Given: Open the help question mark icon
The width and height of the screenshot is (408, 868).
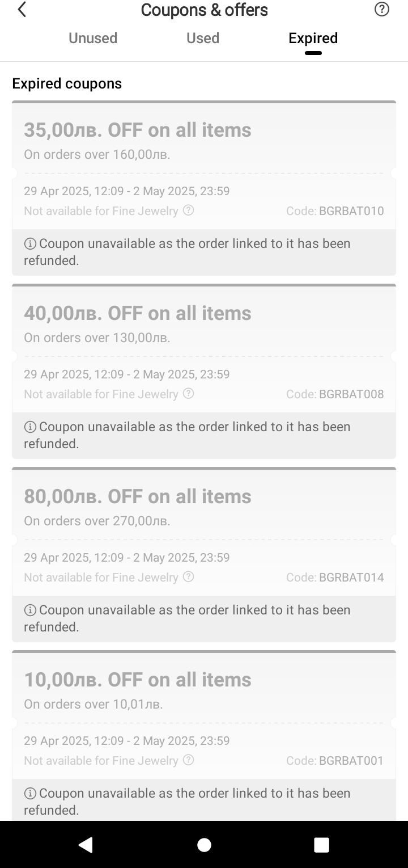Looking at the screenshot, I should click(382, 9).
